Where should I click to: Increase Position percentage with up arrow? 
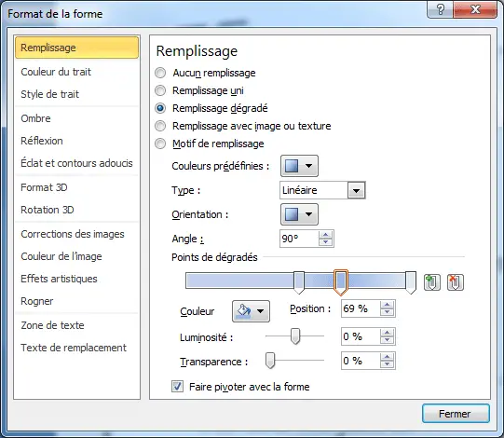point(387,305)
